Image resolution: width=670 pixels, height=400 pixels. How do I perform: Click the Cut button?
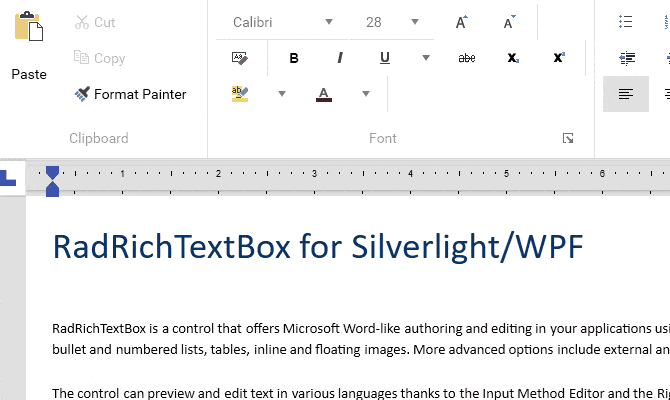[95, 22]
